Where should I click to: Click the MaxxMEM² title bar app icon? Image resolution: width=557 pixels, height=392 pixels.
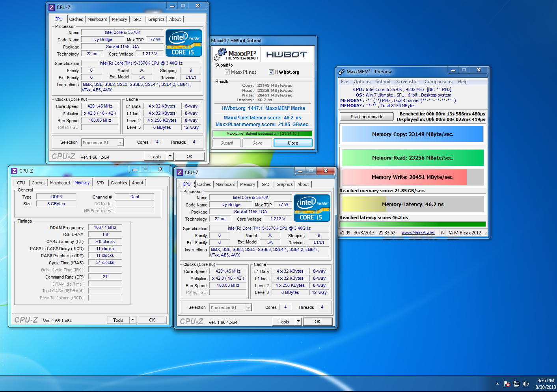click(x=342, y=71)
